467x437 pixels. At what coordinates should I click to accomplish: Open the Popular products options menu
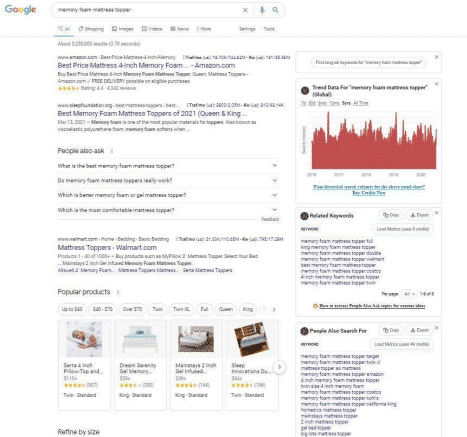click(118, 292)
